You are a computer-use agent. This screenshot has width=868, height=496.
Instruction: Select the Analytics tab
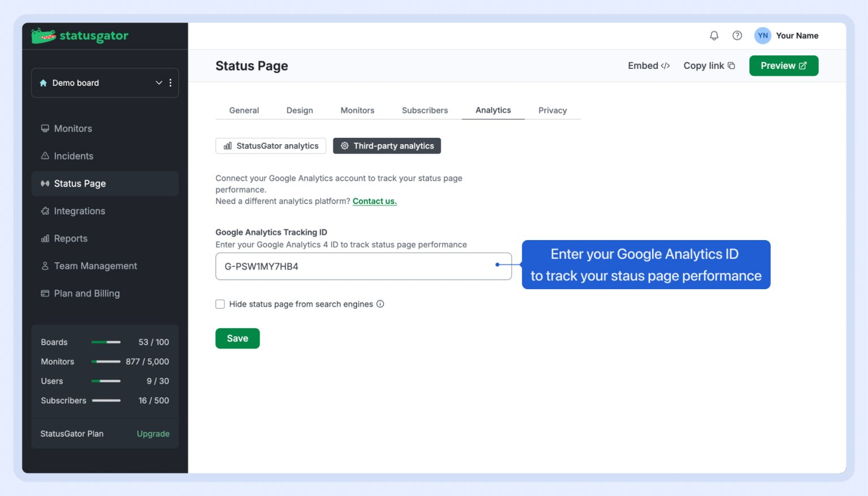pyautogui.click(x=493, y=110)
